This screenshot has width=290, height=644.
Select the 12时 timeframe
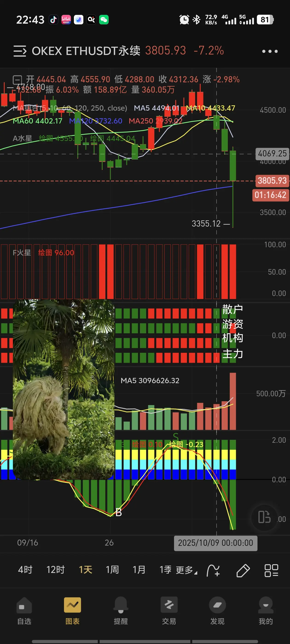[55, 570]
